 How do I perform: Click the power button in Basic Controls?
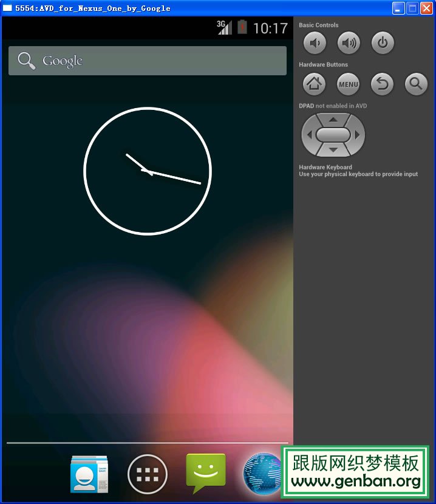(383, 43)
